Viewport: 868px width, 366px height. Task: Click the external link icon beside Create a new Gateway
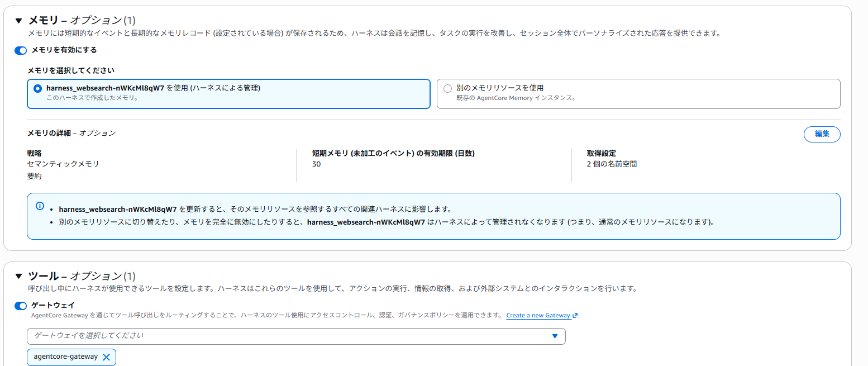[575, 316]
